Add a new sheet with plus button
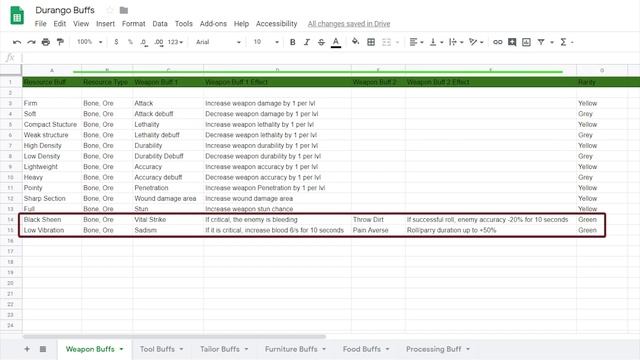This screenshot has height=360, width=640. 27,349
